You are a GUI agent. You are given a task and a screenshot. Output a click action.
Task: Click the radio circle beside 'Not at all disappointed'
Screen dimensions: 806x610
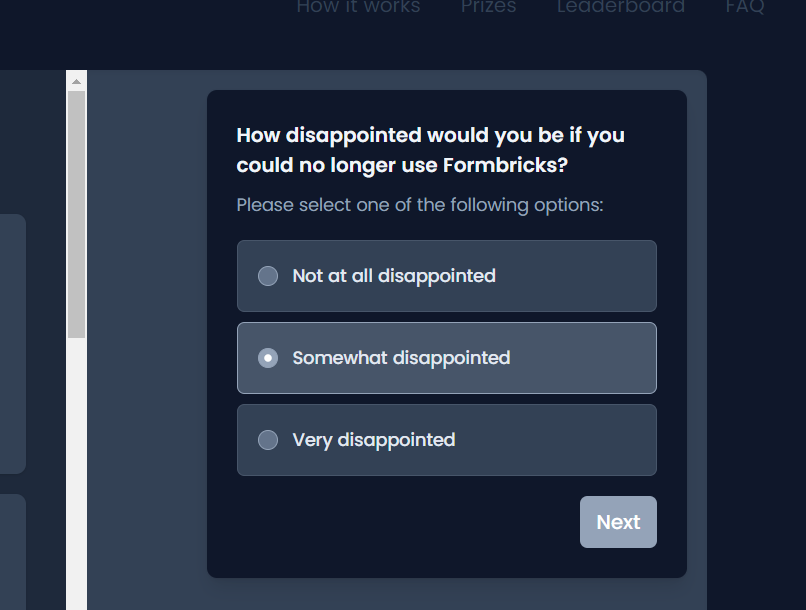[x=267, y=276]
